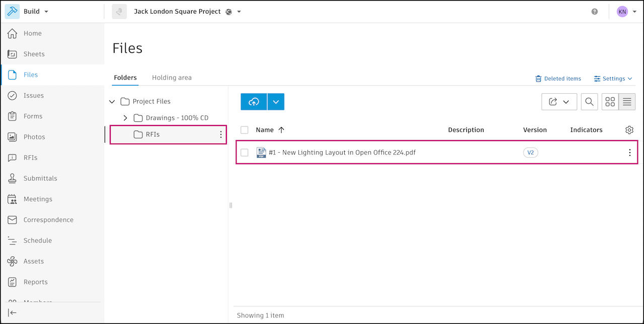Image resolution: width=644 pixels, height=324 pixels.
Task: Sort files by the Name column header
Action: [265, 130]
